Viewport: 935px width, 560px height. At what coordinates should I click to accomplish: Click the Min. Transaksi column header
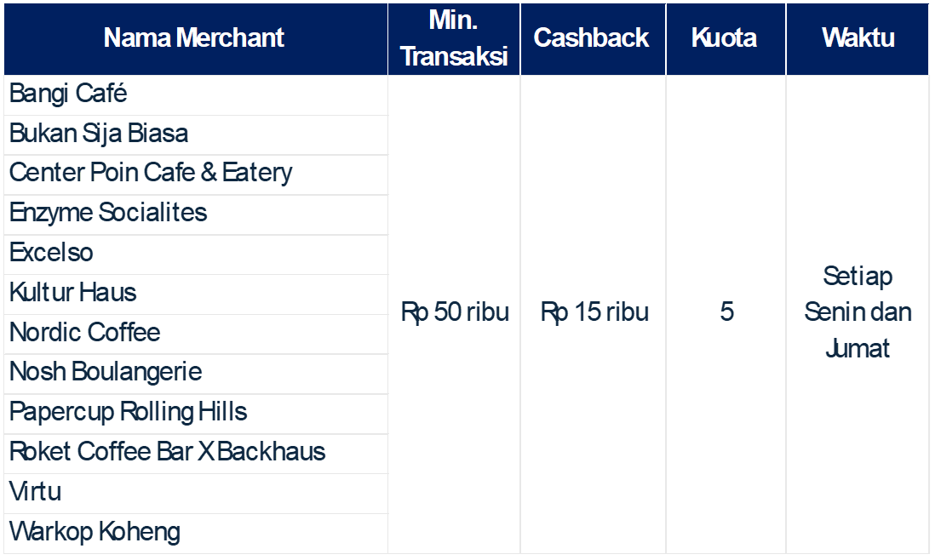coord(454,38)
